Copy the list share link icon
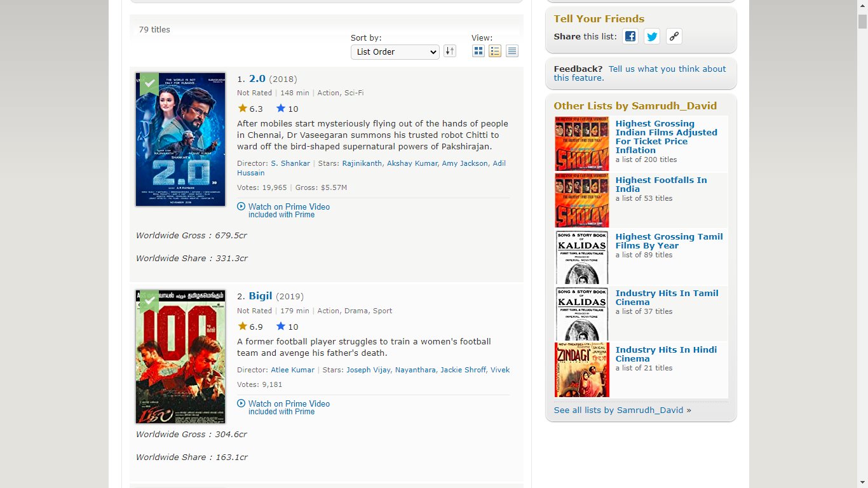 point(674,36)
